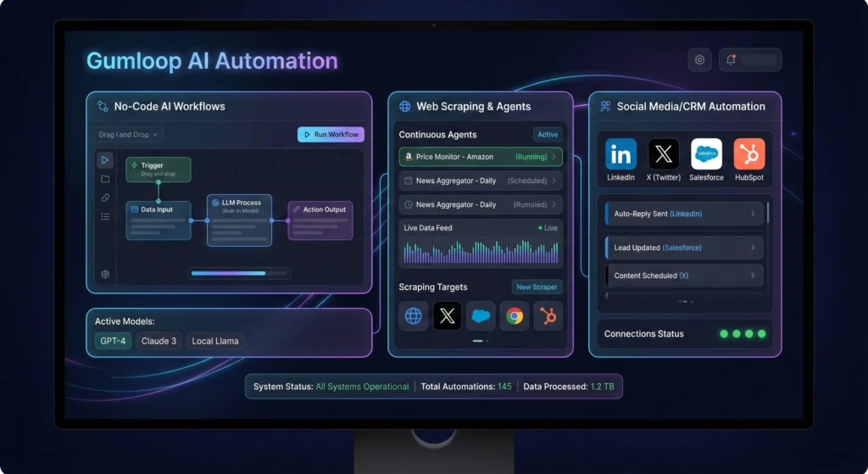Click last green Connections Status dot
868x474 pixels.
(x=762, y=334)
